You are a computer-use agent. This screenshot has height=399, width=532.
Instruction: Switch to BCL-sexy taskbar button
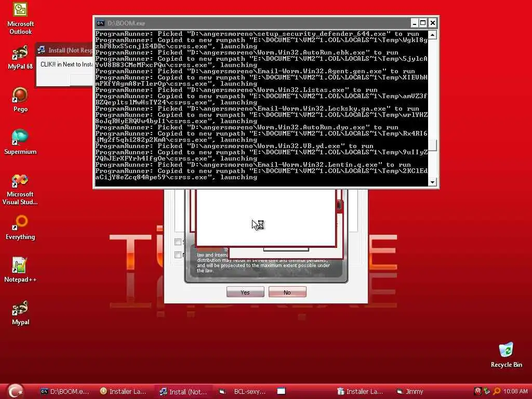click(x=243, y=392)
